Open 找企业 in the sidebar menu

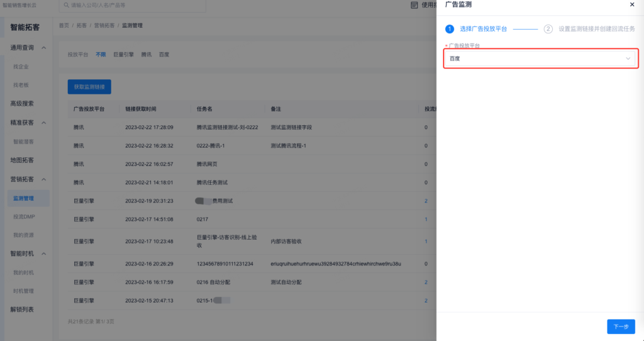(x=21, y=67)
